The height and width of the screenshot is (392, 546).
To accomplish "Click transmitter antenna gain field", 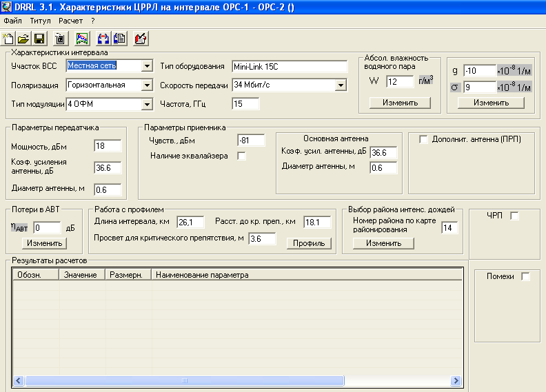I will tap(108, 168).
